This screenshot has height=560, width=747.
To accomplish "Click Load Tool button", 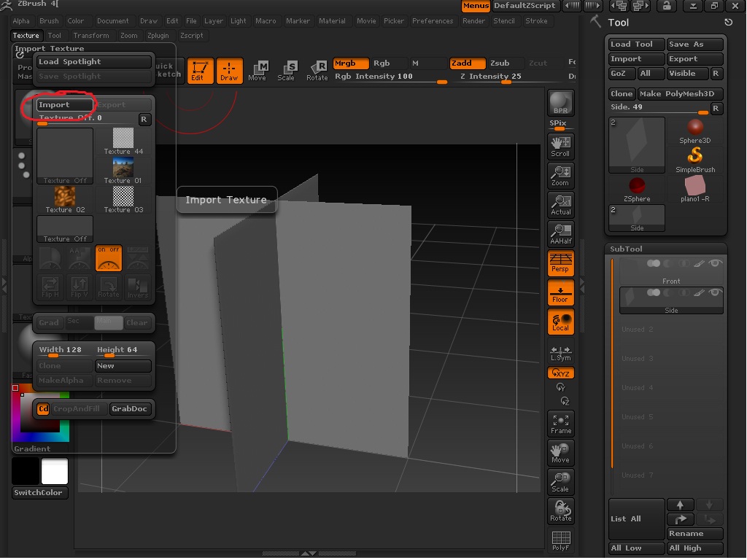I will click(x=637, y=44).
